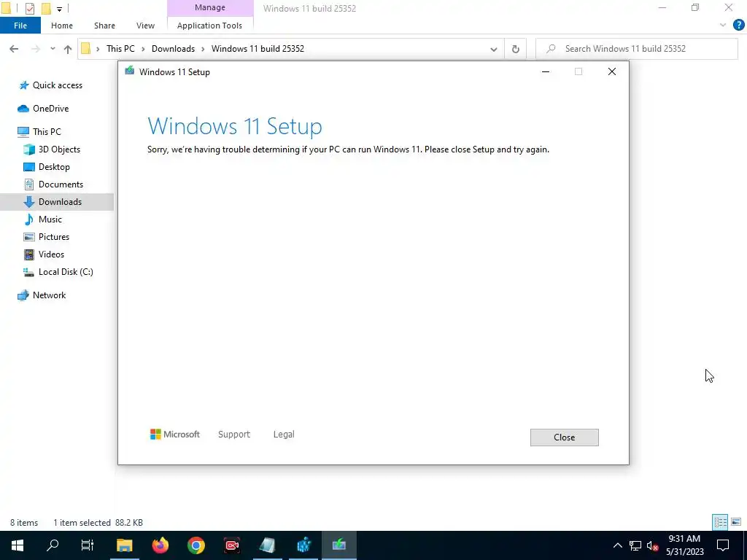Close Windows 11 Setup with the X button
The width and height of the screenshot is (747, 560).
pyautogui.click(x=612, y=71)
